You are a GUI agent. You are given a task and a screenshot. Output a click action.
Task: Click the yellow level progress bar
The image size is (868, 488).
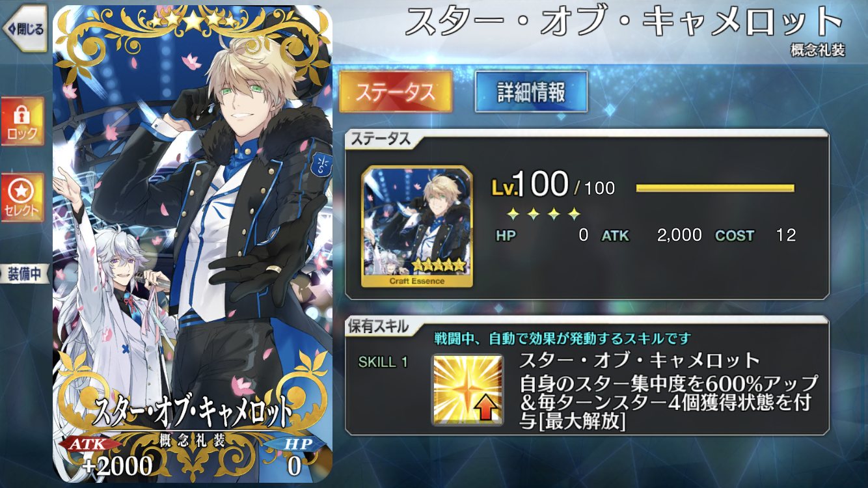[715, 188]
